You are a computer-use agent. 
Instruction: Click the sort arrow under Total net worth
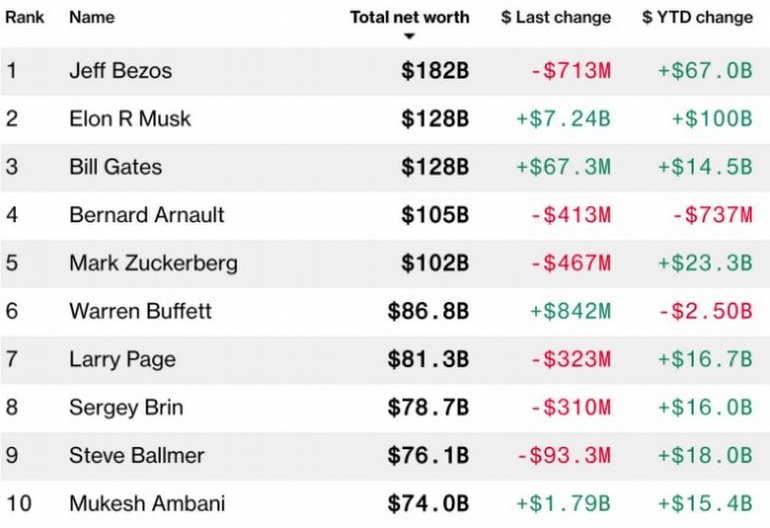coord(409,38)
